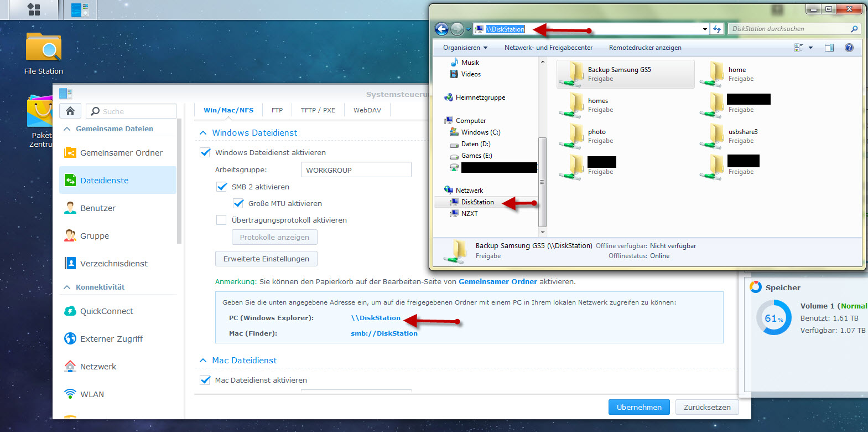Click the Explorer back arrow button
Screen dimensions: 868x432
tap(441, 29)
